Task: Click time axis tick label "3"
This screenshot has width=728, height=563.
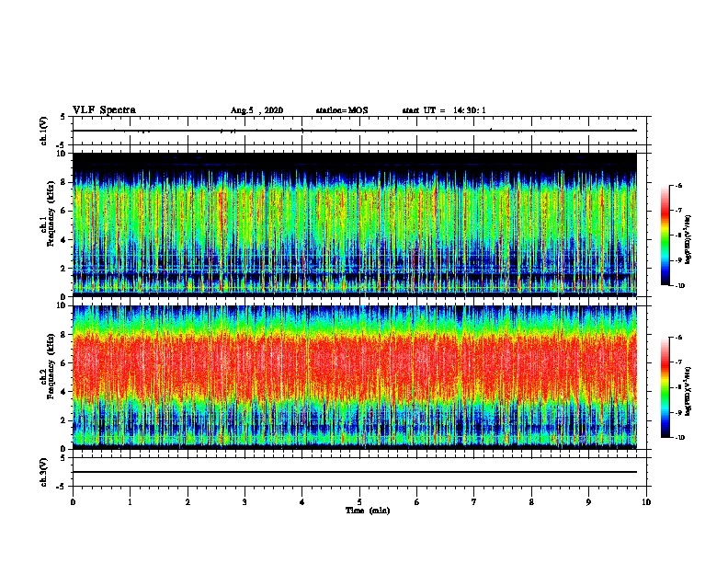Action: (x=245, y=502)
